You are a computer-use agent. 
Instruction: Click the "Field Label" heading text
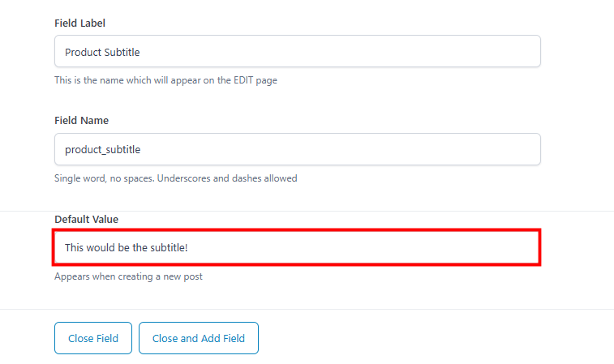[80, 23]
